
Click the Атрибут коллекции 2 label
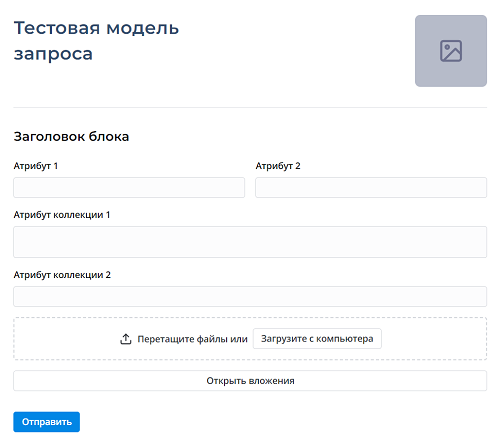62,275
